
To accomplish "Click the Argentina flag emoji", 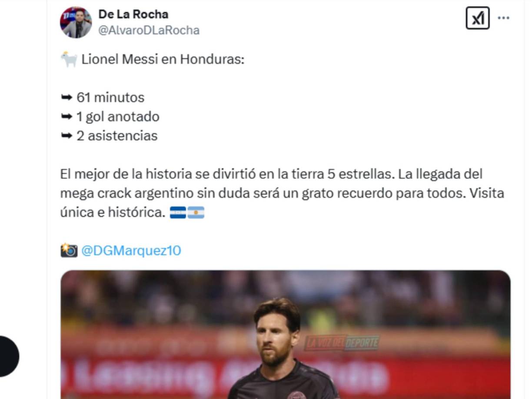I will pos(196,213).
